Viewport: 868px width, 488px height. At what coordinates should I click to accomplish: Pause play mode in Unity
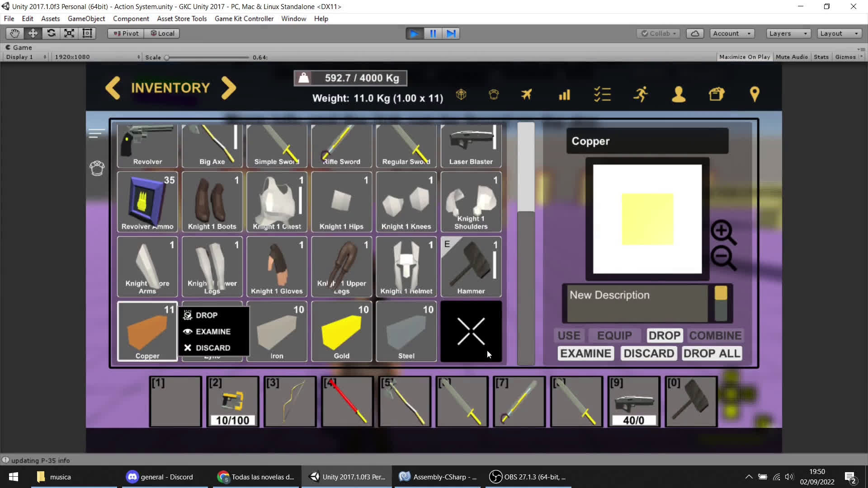click(433, 33)
